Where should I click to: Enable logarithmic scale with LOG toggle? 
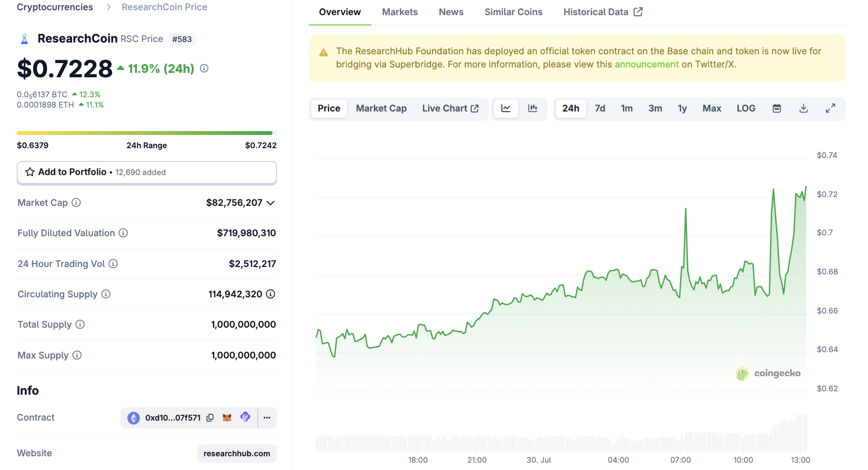[x=746, y=109]
